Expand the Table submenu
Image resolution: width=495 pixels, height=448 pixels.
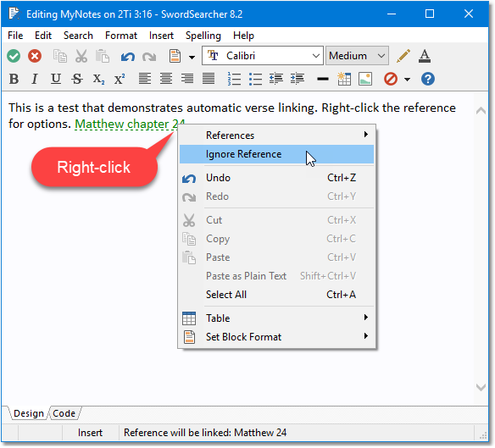pyautogui.click(x=276, y=318)
